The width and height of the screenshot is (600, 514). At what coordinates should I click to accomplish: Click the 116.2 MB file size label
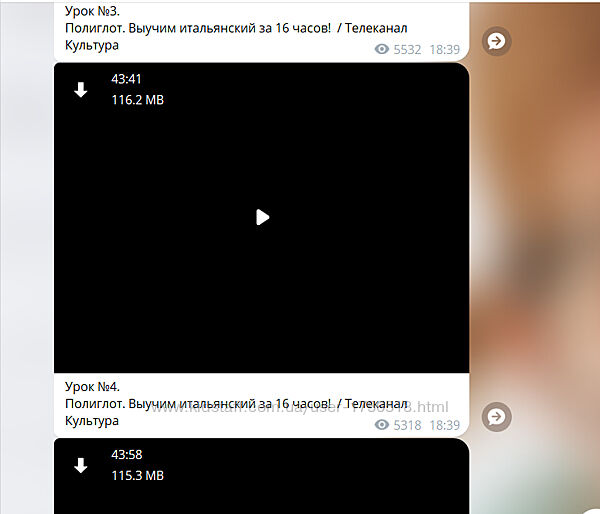[137, 100]
